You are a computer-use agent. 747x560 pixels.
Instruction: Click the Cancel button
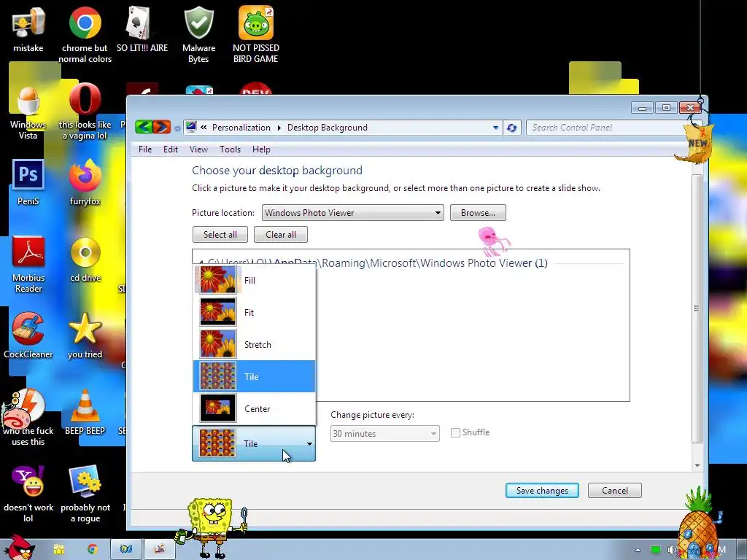pos(614,491)
